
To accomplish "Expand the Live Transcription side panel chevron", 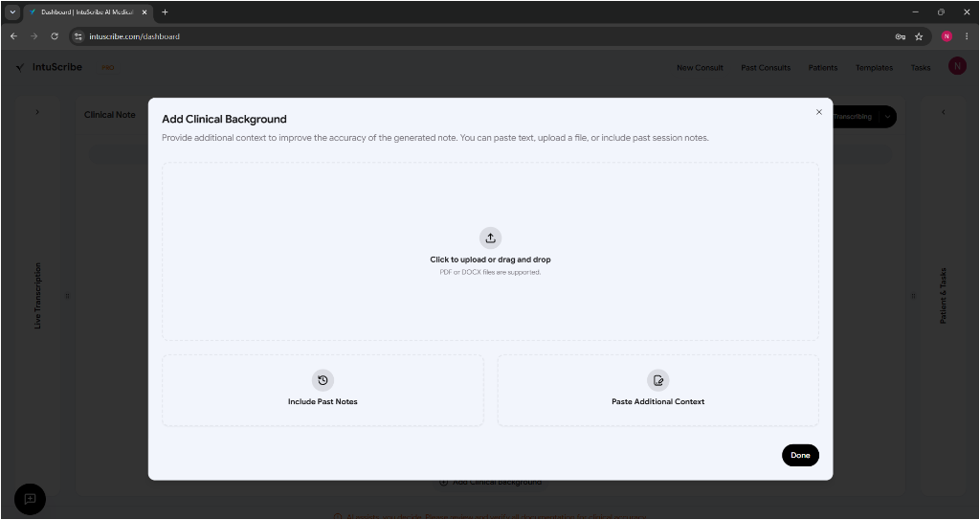I will coord(37,112).
